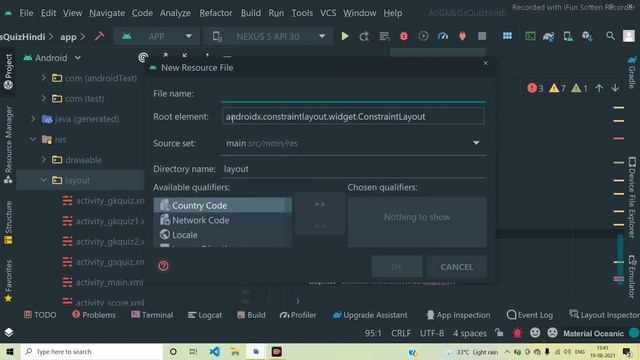Go to previous highlighted error arrow
This screenshot has width=640, height=360.
click(599, 88)
